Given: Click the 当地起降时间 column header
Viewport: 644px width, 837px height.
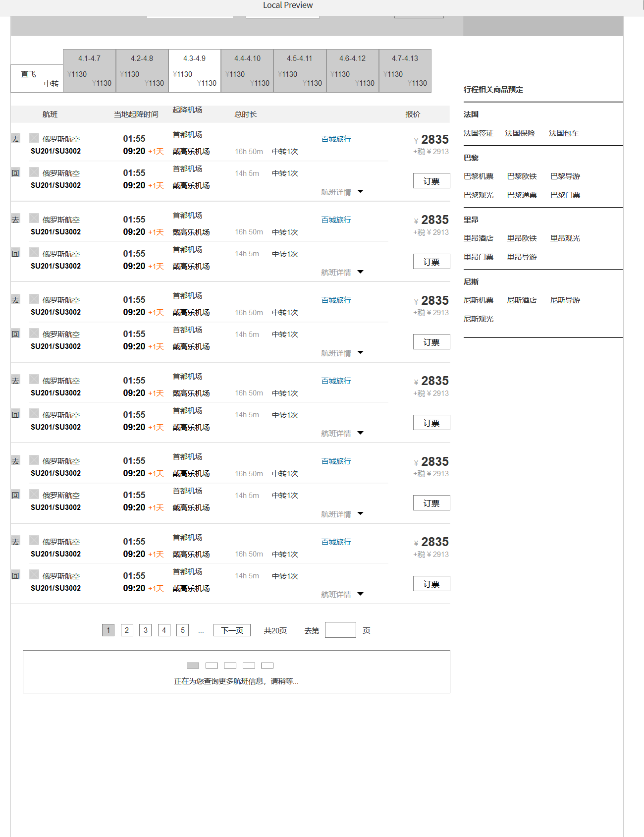Looking at the screenshot, I should (x=136, y=114).
